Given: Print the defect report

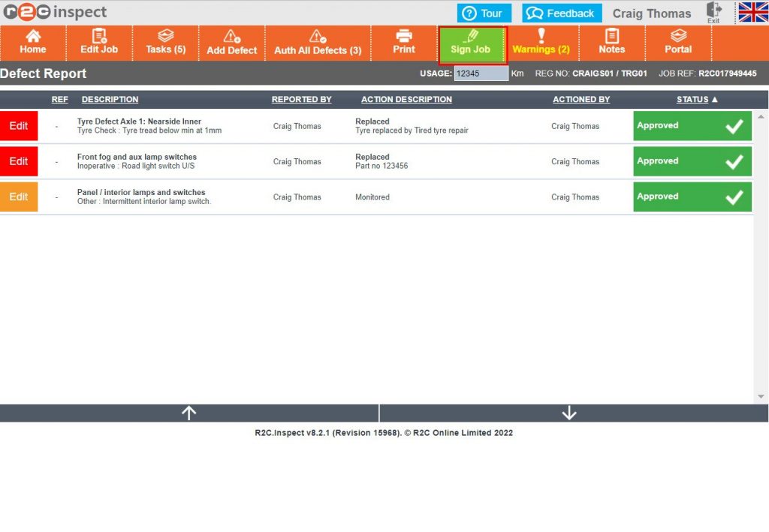Looking at the screenshot, I should [404, 43].
